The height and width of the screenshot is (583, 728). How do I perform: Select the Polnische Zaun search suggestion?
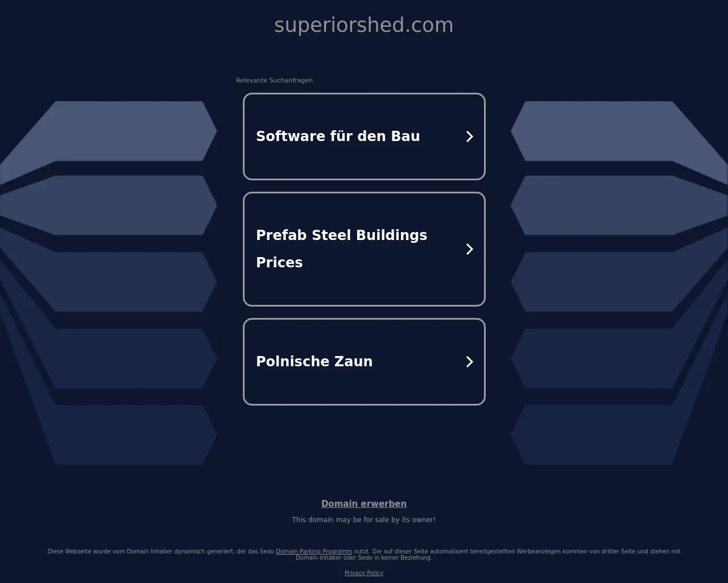click(x=364, y=362)
